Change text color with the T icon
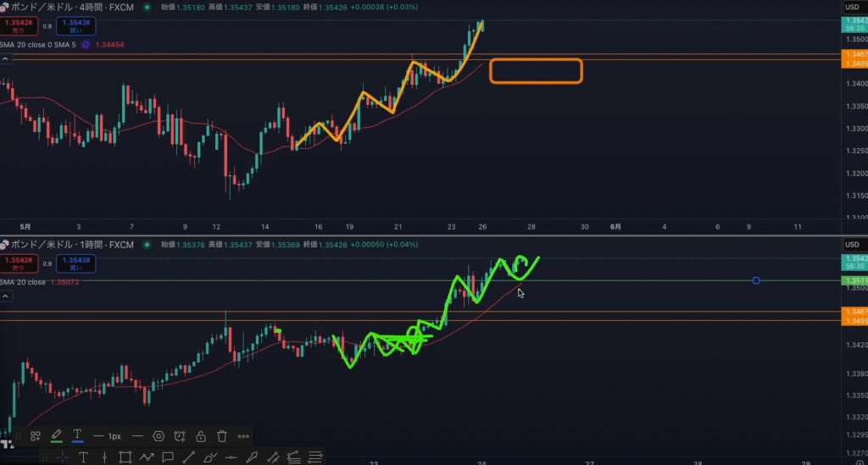 coord(77,436)
